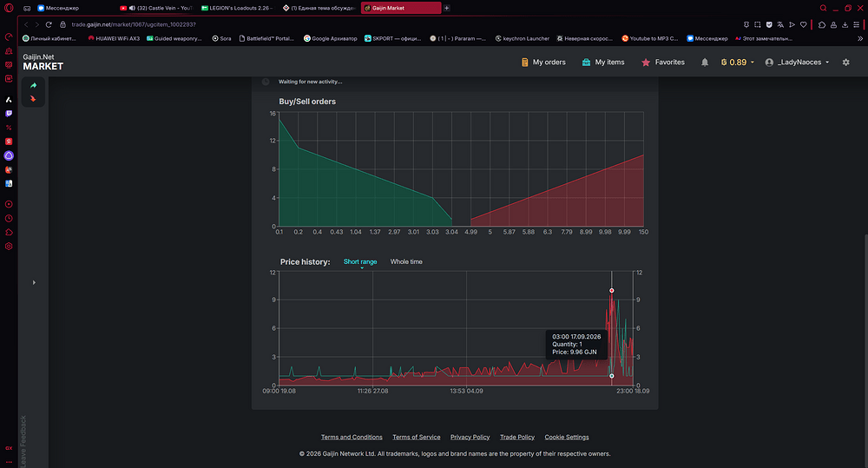The image size is (868, 468).
Task: Open the Aria AI sidebar icon
Action: [9, 100]
